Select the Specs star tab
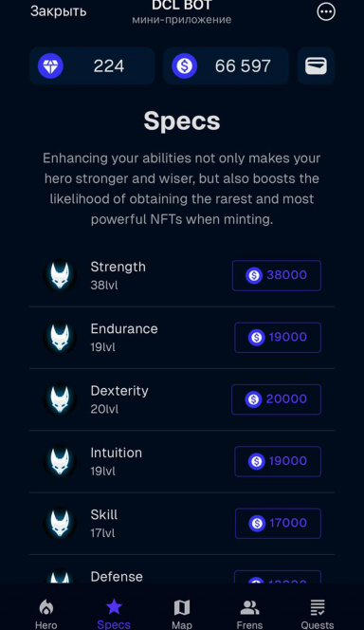The width and height of the screenshot is (364, 630). pyautogui.click(x=114, y=614)
